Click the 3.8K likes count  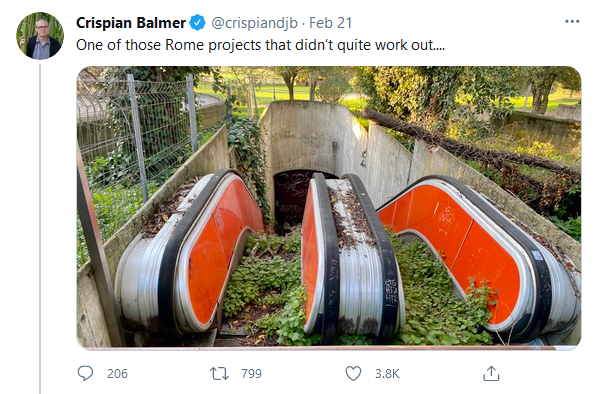tap(387, 373)
